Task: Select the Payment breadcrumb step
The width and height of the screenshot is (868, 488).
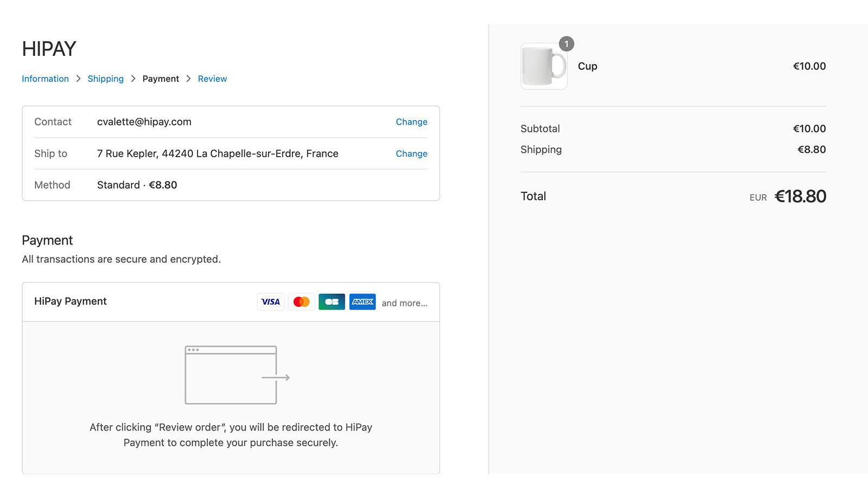Action: click(x=161, y=79)
